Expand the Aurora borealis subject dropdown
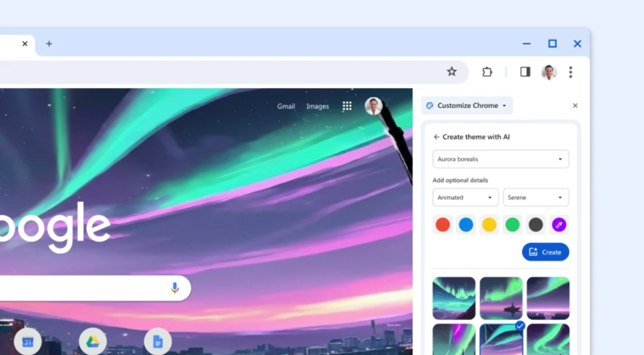644x355 pixels. 501,159
